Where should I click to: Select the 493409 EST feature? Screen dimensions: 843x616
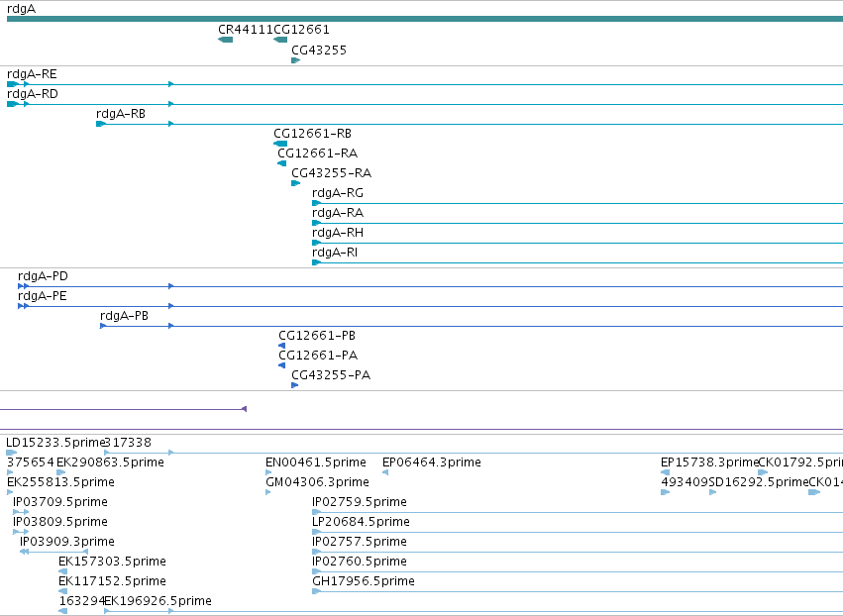665,492
